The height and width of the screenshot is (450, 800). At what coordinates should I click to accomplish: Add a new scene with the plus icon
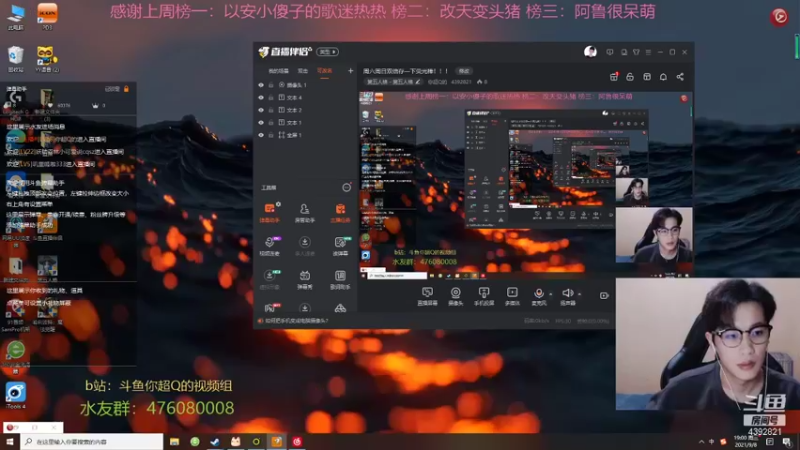[350, 71]
